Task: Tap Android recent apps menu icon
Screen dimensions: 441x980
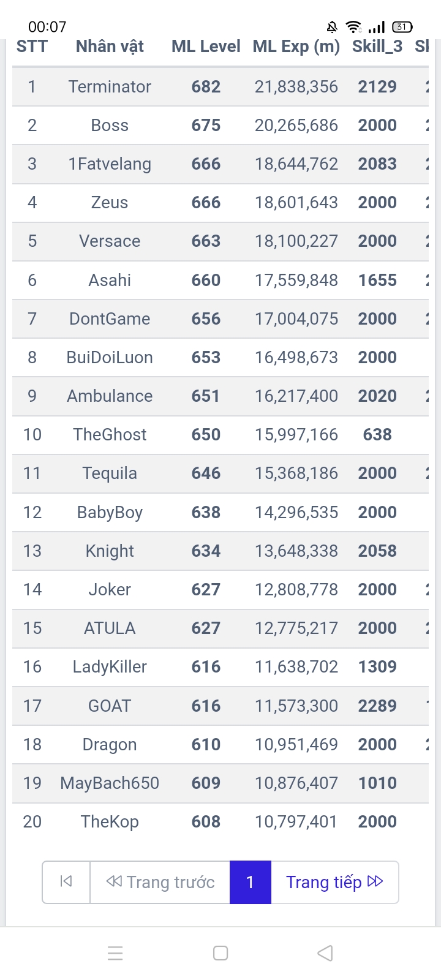Action: pos(115,953)
